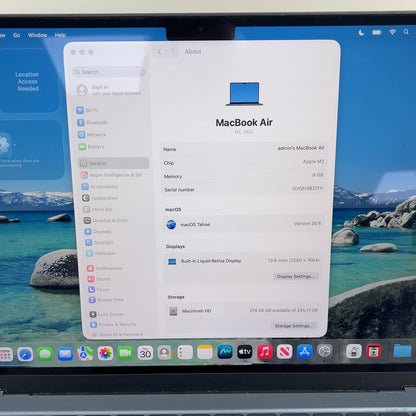Open the Window menu
The image size is (416, 416).
tap(37, 35)
